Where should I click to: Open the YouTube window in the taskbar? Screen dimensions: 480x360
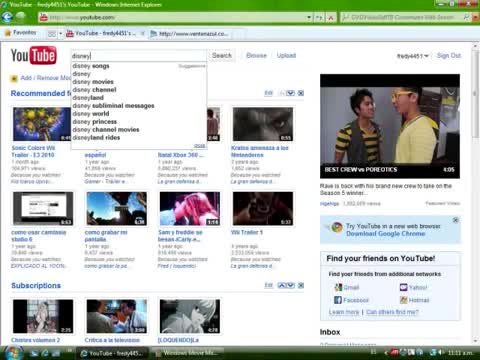tap(113, 353)
